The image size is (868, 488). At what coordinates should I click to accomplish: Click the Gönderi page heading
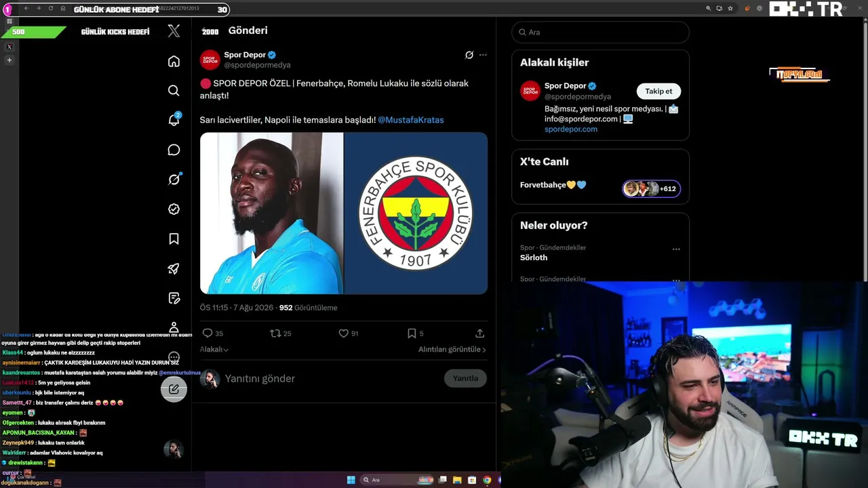[248, 30]
